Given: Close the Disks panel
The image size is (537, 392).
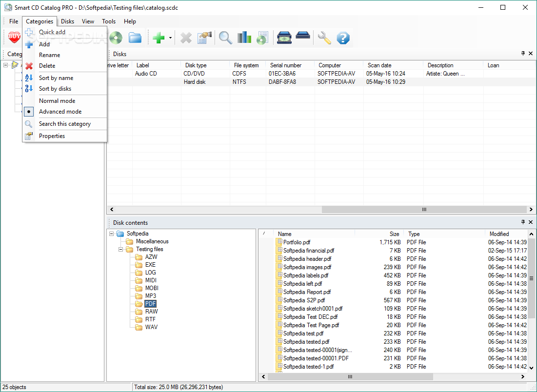Looking at the screenshot, I should (531, 54).
